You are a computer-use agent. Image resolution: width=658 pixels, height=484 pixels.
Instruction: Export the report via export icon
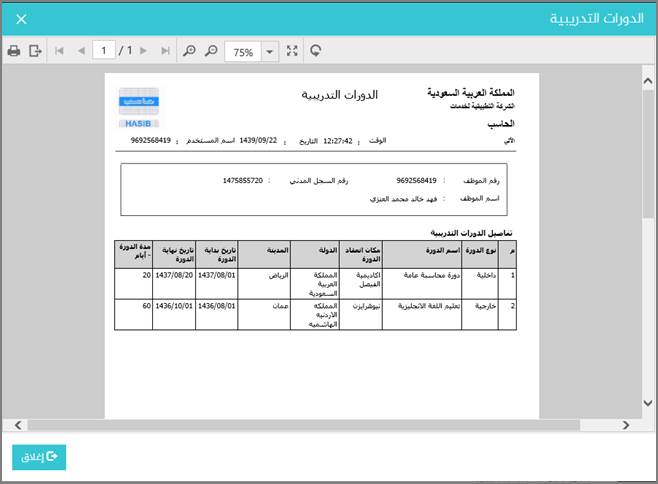[35, 51]
